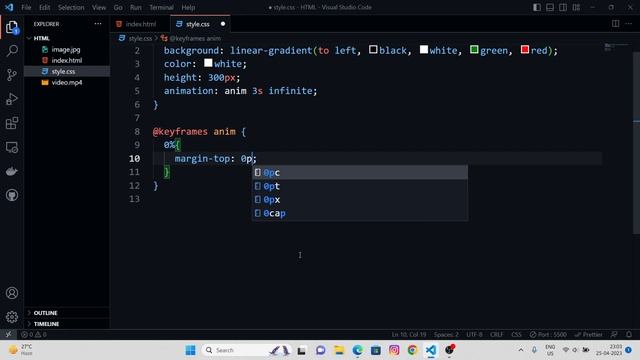The height and width of the screenshot is (360, 640).
Task: Select the 0pt suggestion
Action: pos(360,186)
